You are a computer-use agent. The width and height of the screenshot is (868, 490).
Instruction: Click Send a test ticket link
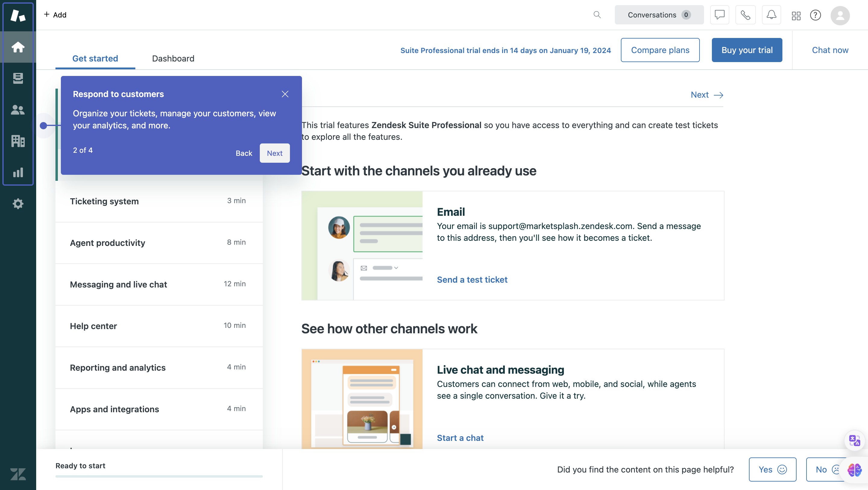pos(472,279)
